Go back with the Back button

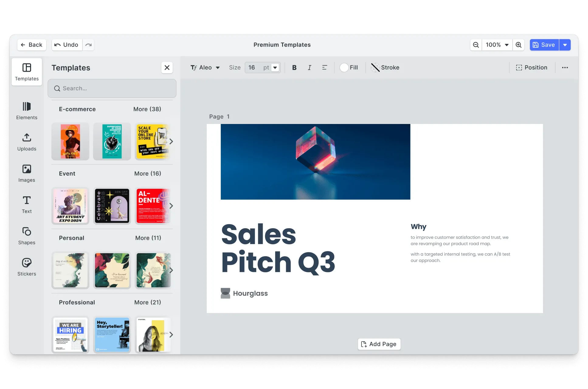click(x=32, y=45)
